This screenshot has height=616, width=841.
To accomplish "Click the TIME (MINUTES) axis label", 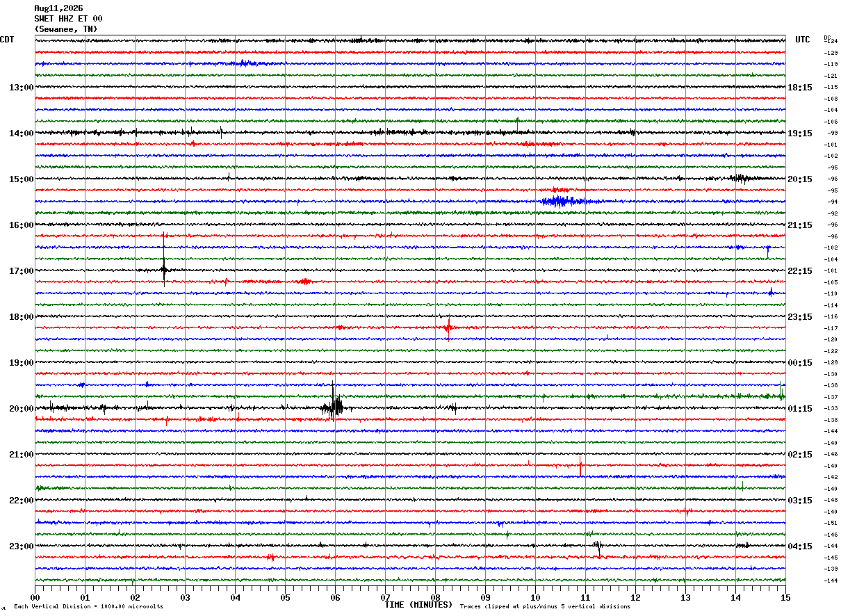I will tap(418, 605).
